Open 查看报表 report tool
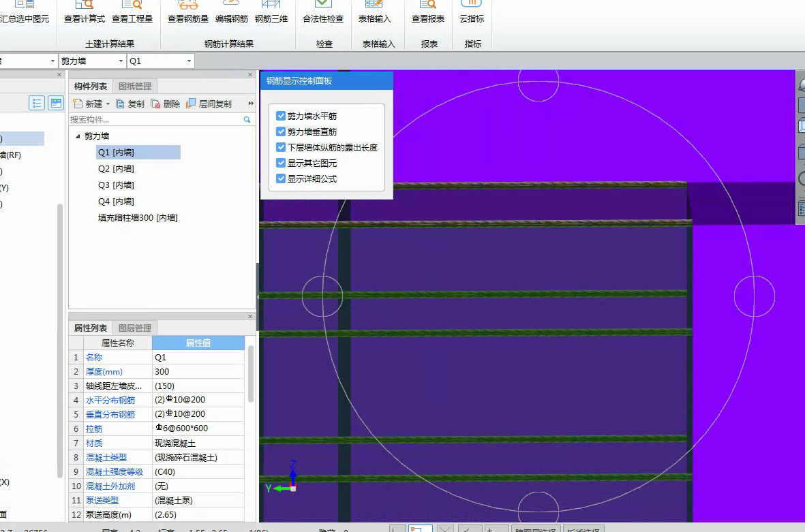 (427, 12)
